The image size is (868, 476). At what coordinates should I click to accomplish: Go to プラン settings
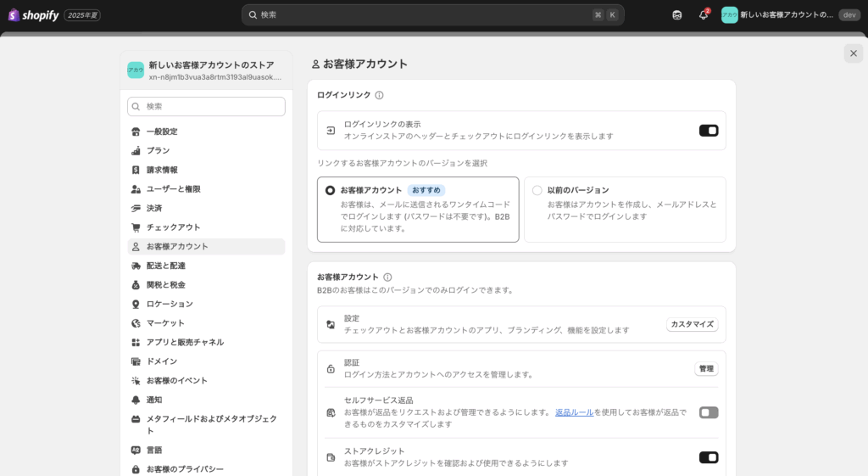coord(206,151)
